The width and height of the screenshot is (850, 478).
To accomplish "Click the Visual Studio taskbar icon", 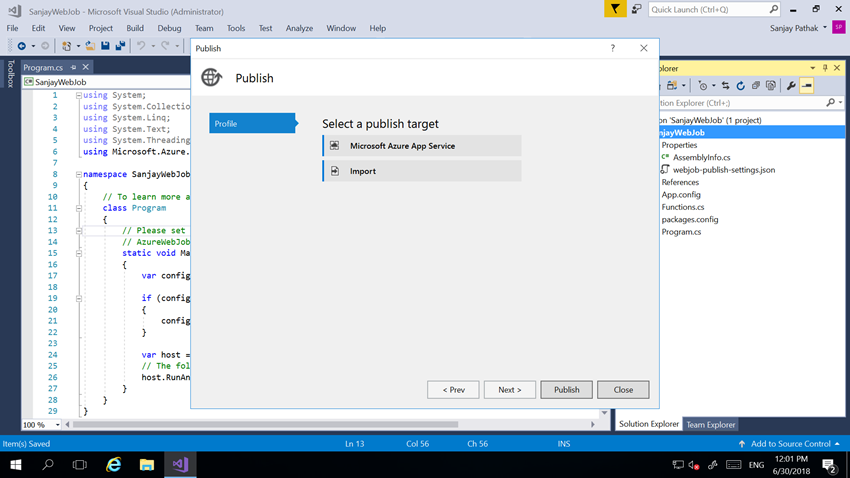I will [180, 464].
